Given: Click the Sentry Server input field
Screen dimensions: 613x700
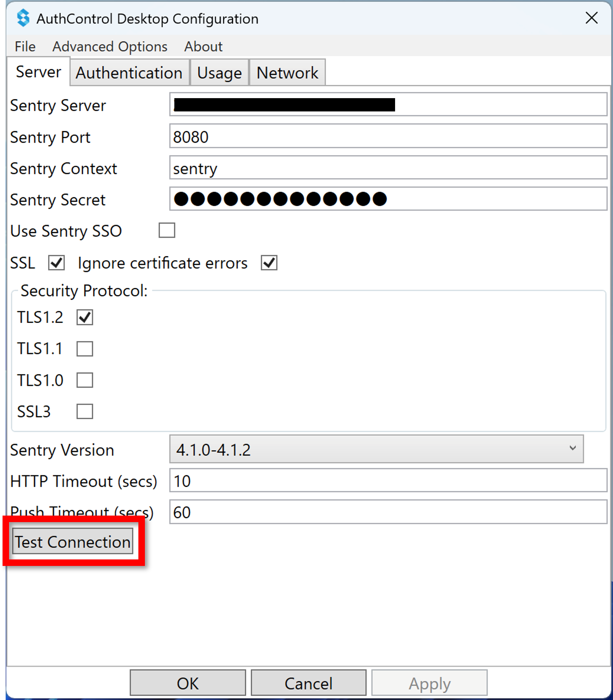Looking at the screenshot, I should coord(388,104).
